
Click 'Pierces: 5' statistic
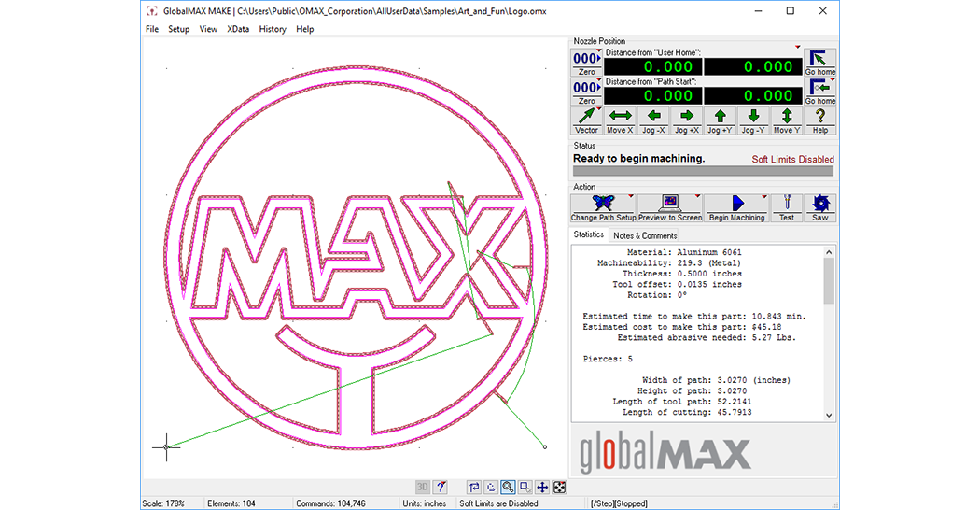coord(608,359)
